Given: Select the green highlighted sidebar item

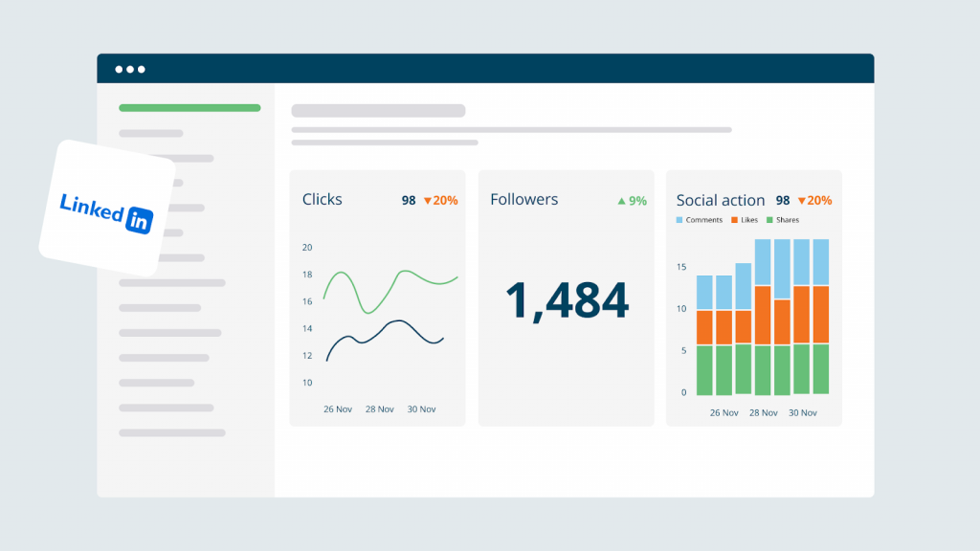Looking at the screenshot, I should (x=189, y=107).
